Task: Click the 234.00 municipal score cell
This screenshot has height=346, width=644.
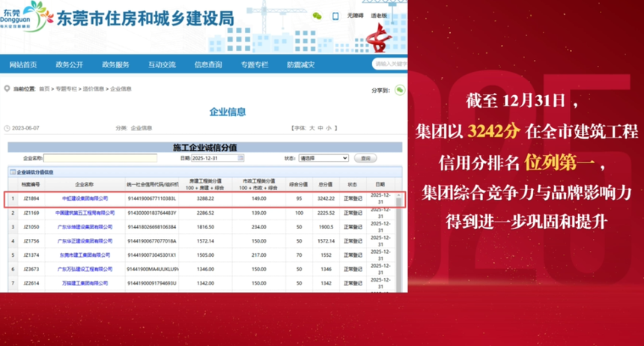Action: [x=259, y=227]
